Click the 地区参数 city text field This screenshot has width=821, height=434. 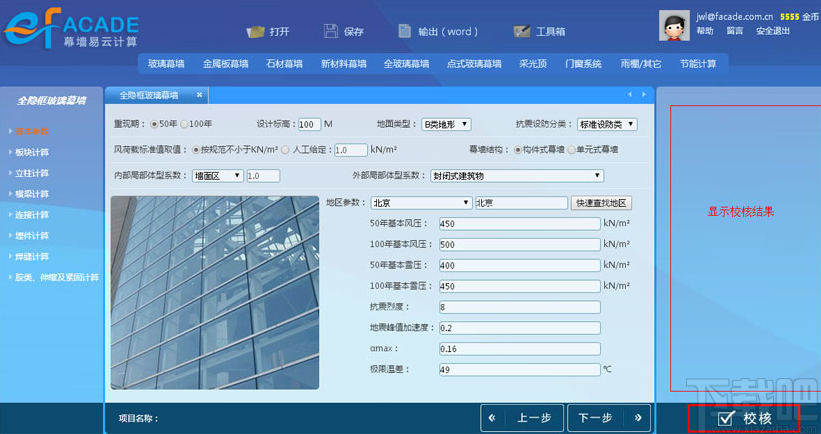tap(522, 203)
